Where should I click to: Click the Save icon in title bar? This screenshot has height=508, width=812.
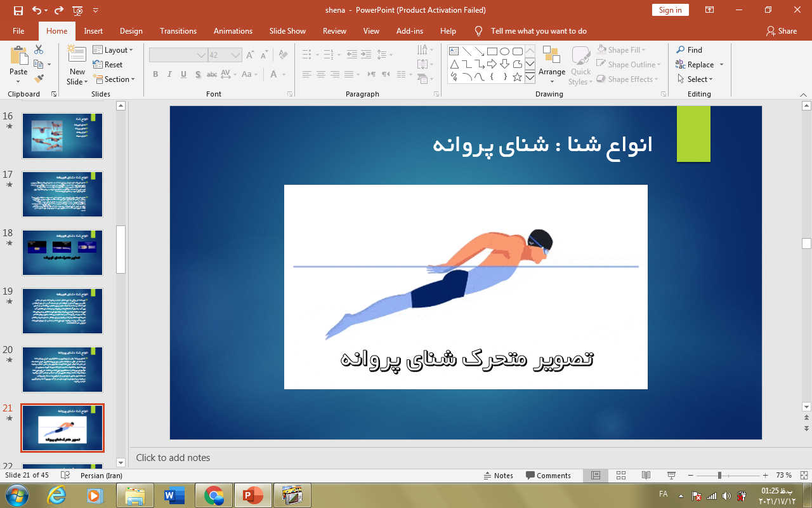pos(18,10)
